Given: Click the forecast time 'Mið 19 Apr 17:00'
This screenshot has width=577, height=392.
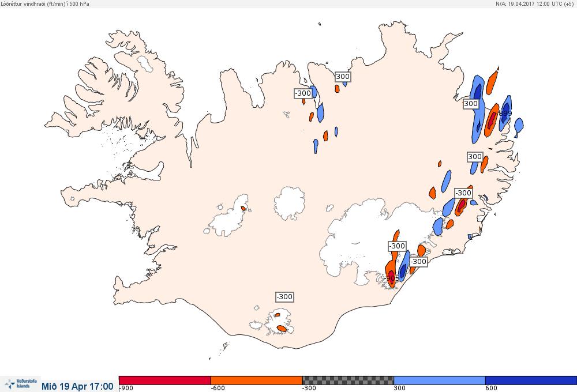Looking at the screenshot, I should tap(77, 386).
